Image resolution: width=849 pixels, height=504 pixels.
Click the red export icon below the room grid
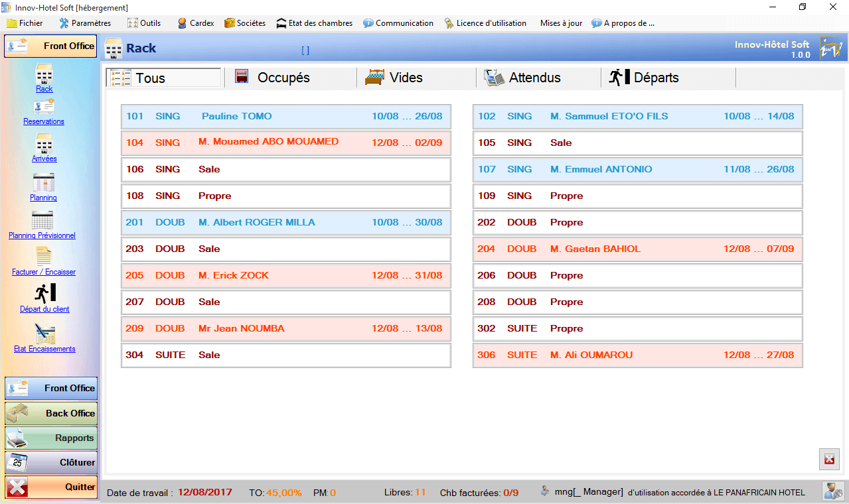[x=828, y=459]
